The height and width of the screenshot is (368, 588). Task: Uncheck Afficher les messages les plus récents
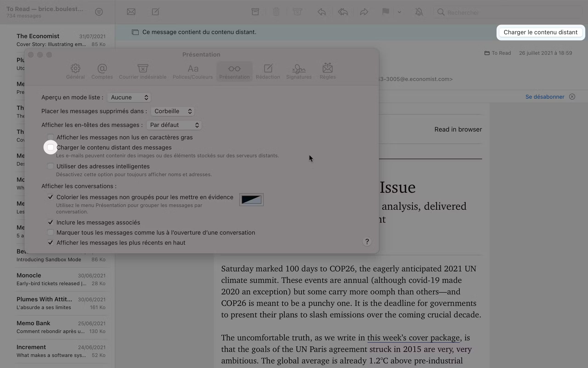(x=50, y=243)
